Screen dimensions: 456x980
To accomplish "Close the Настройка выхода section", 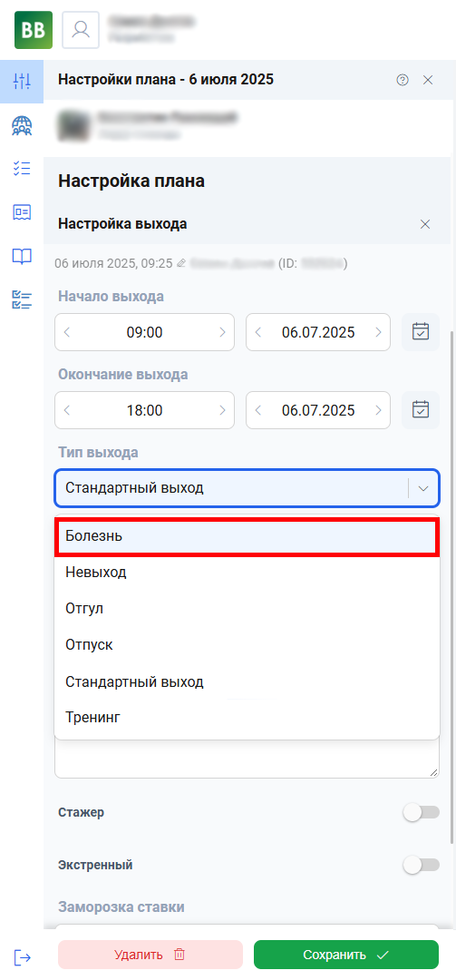I will pyautogui.click(x=425, y=224).
